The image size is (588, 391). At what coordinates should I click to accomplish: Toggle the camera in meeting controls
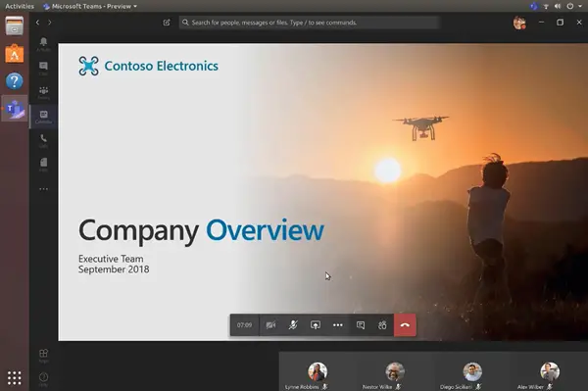pyautogui.click(x=270, y=325)
